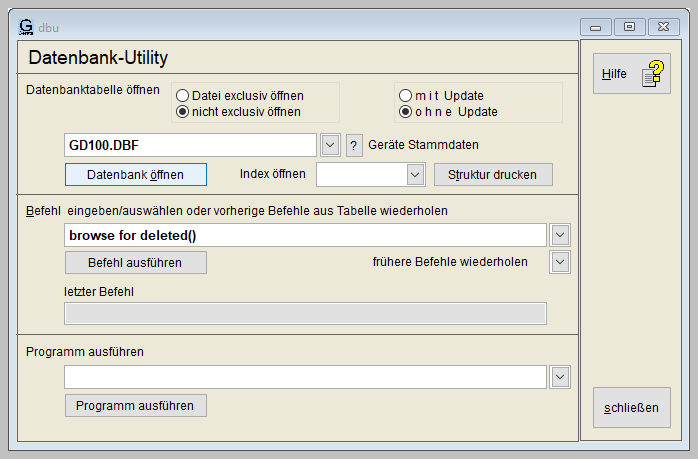This screenshot has height=459, width=698.
Task: Maximize the dbu window
Action: (629, 27)
